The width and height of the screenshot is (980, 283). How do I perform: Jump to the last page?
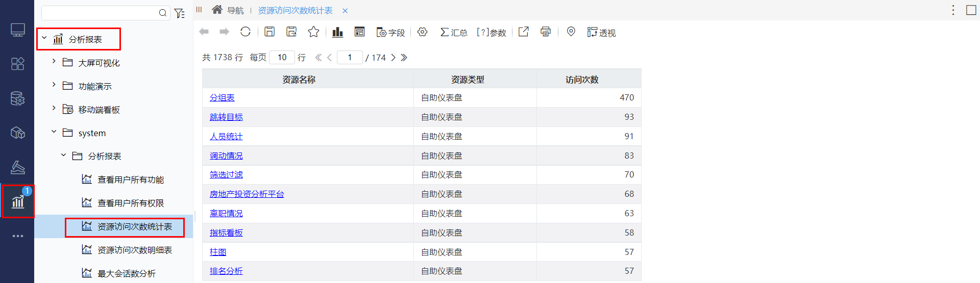(x=404, y=58)
